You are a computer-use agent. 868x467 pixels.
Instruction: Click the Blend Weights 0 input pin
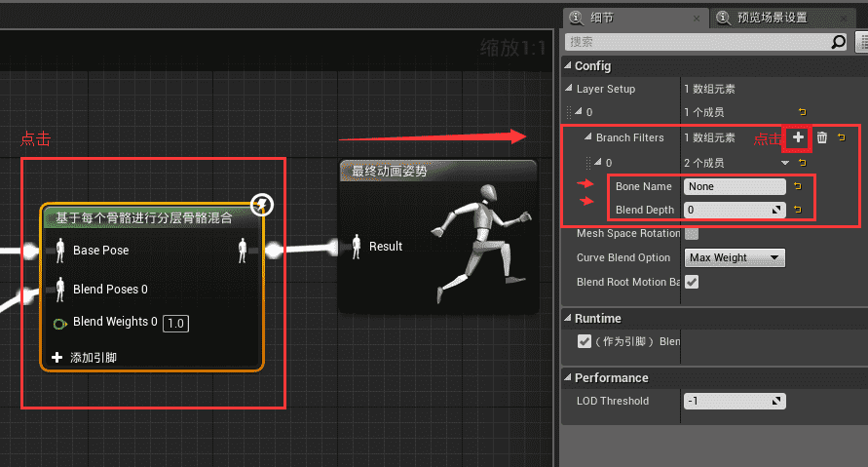click(x=59, y=323)
